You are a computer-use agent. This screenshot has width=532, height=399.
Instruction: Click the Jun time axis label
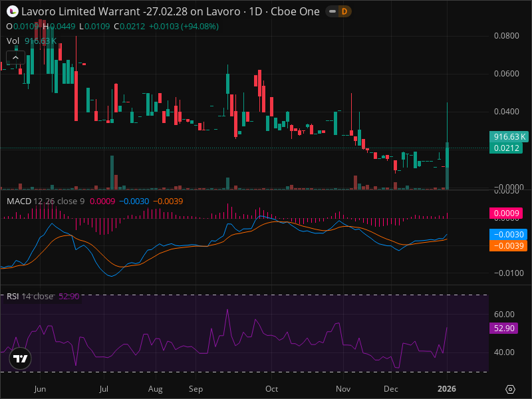click(40, 389)
